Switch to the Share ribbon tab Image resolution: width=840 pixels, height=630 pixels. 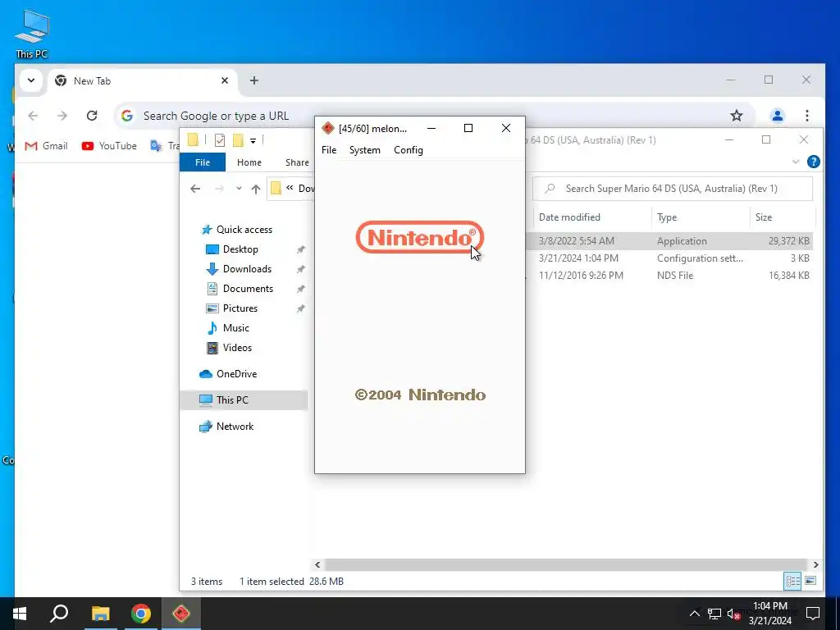[297, 162]
